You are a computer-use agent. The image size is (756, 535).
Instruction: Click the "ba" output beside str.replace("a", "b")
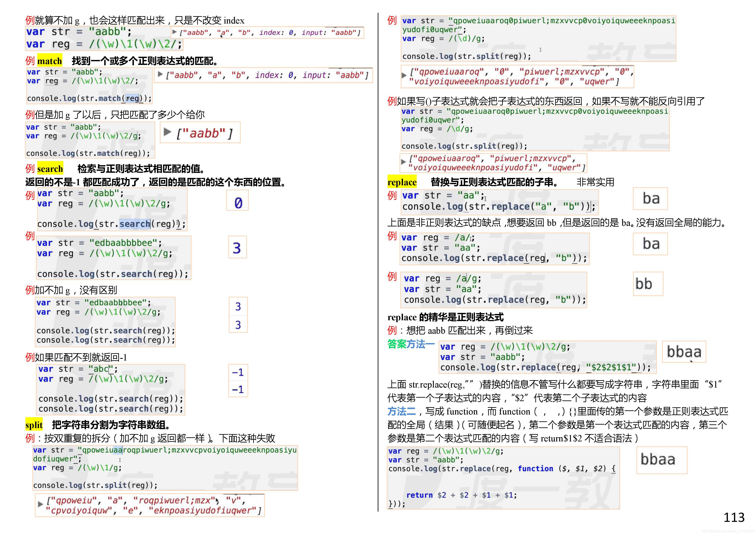pos(650,199)
